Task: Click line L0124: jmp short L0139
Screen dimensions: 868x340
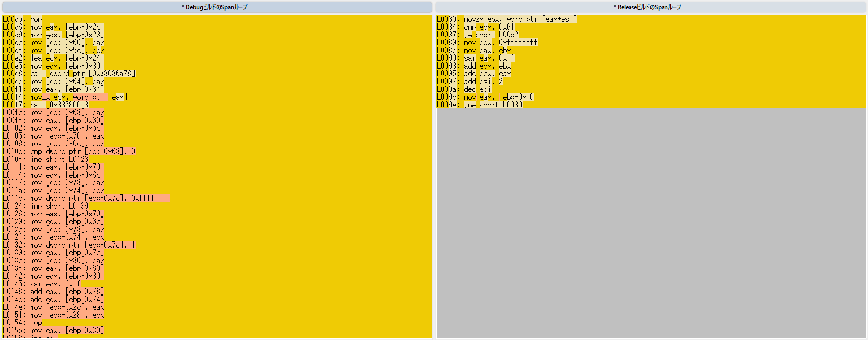Action: pos(46,206)
